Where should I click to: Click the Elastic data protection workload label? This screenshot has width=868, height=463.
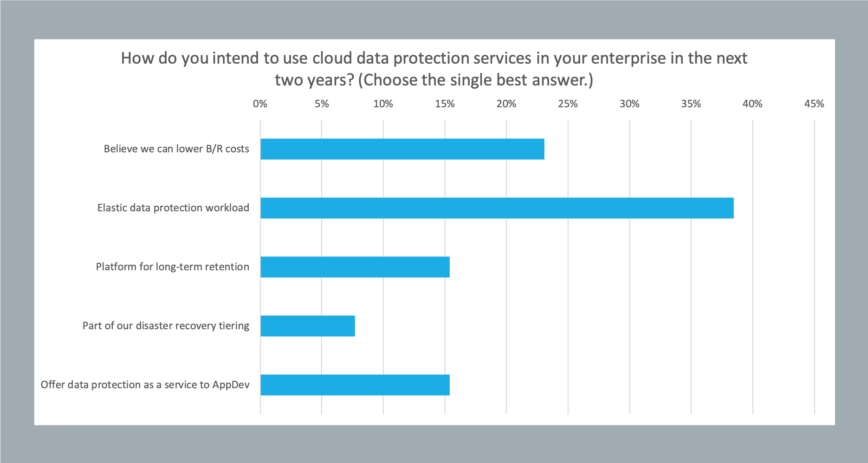(173, 208)
